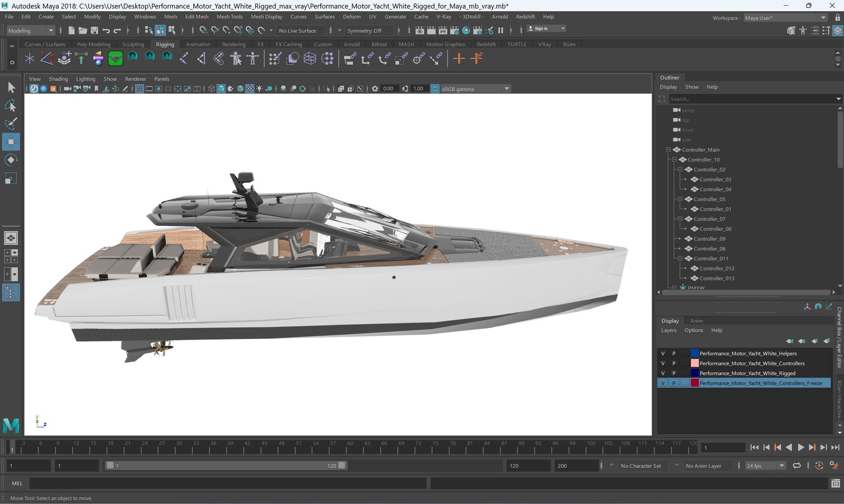Activate the Scale tool in the toolbox
Image resolution: width=844 pixels, height=504 pixels.
(x=11, y=178)
